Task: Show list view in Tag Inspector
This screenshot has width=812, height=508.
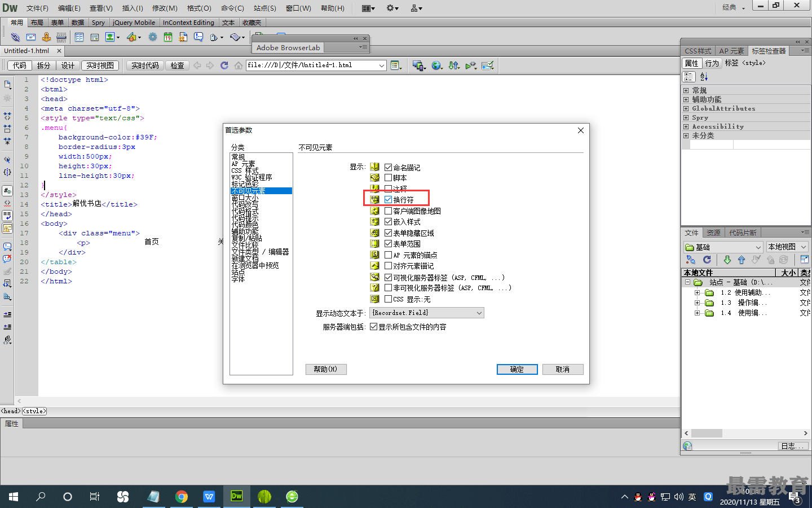Action: click(704, 77)
